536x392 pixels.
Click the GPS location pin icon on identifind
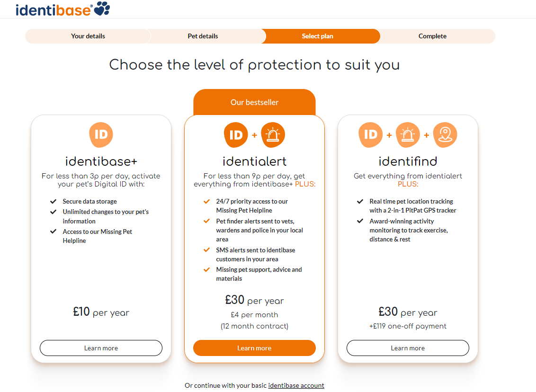tap(445, 134)
